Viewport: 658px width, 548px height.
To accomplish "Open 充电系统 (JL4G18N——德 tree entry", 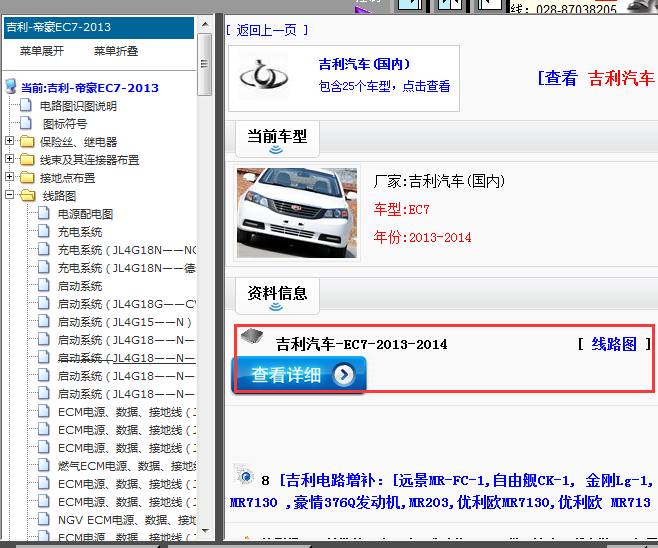I will coord(127,268).
